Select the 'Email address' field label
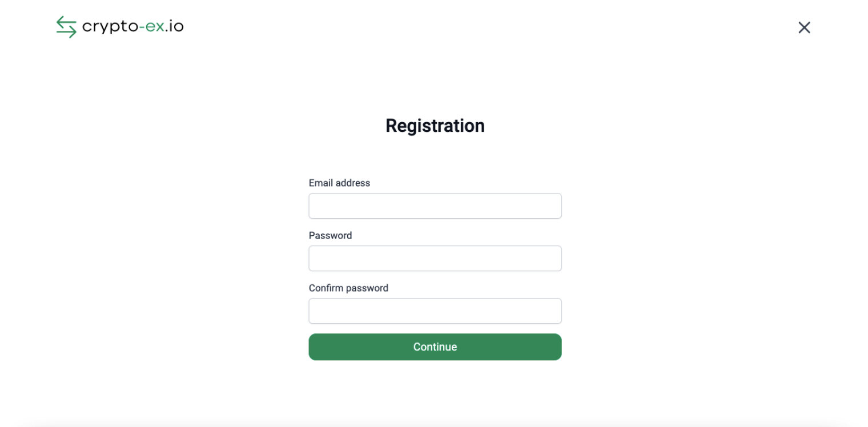Screen dimensions: 868x427 coord(339,183)
